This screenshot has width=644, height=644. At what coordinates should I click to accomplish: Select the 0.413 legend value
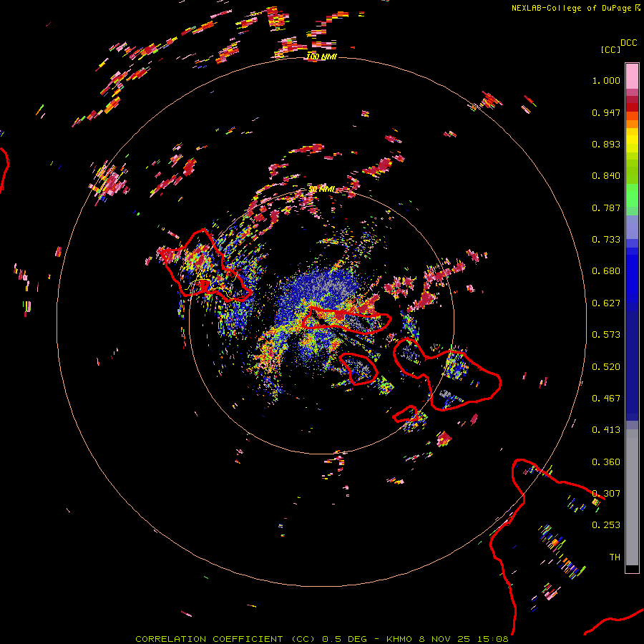click(x=606, y=430)
